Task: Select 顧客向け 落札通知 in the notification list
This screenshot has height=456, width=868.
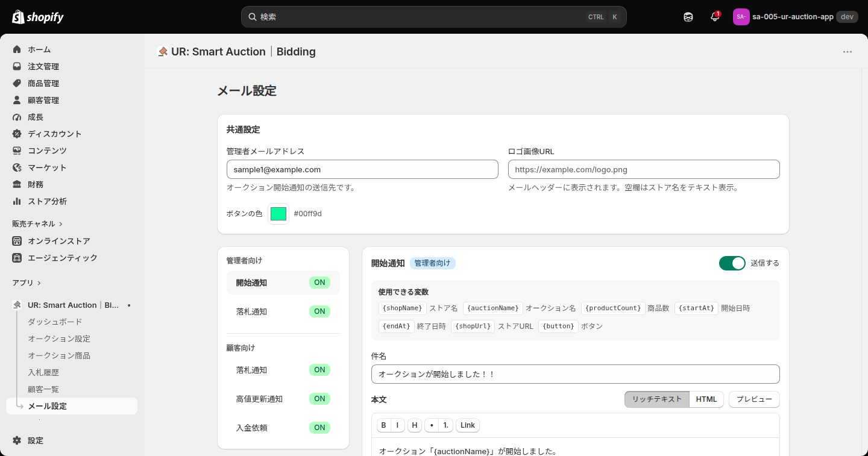Action: pyautogui.click(x=283, y=370)
